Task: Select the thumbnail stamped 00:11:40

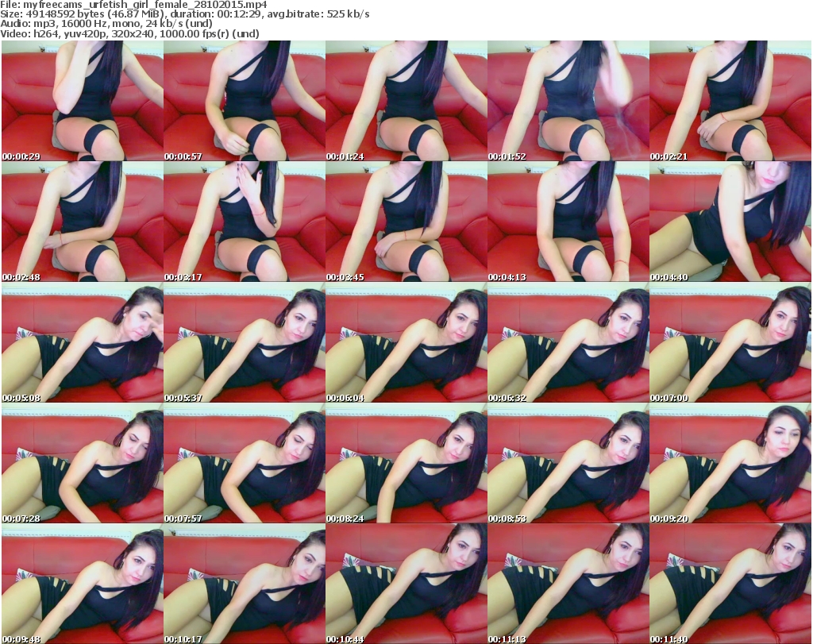Action: coord(730,584)
